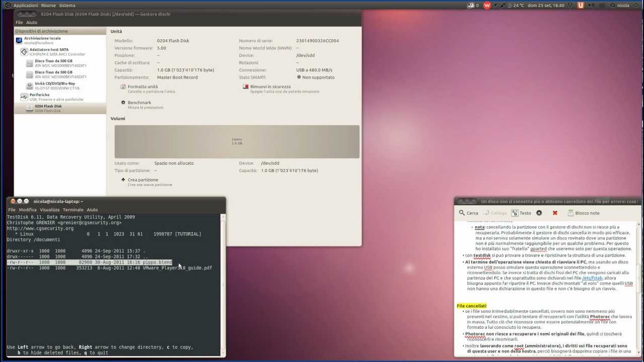Select first Disco fisso da 500 GB

60,63
